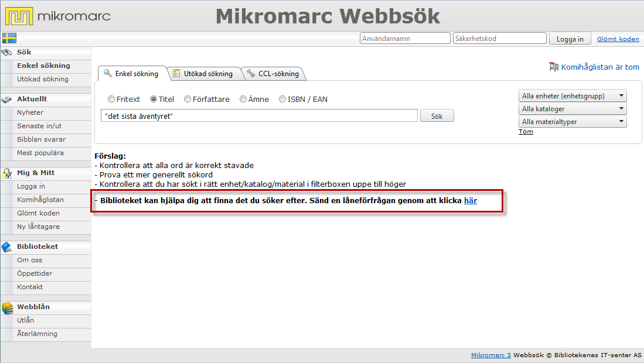
Task: Click the blue book icon beside Biblioteket
Action: [7, 247]
